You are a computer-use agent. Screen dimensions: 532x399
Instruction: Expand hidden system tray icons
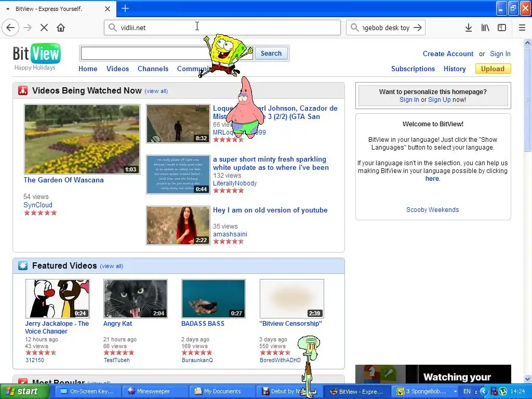click(484, 392)
